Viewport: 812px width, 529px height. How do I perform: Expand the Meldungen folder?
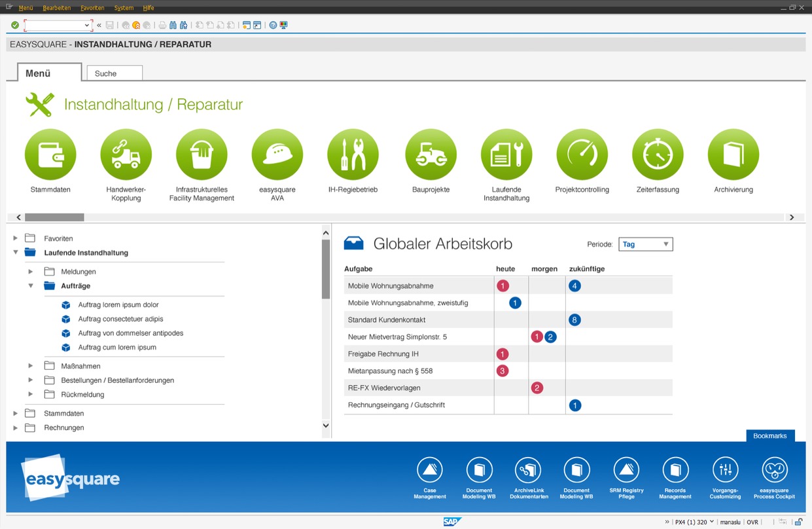(31, 272)
